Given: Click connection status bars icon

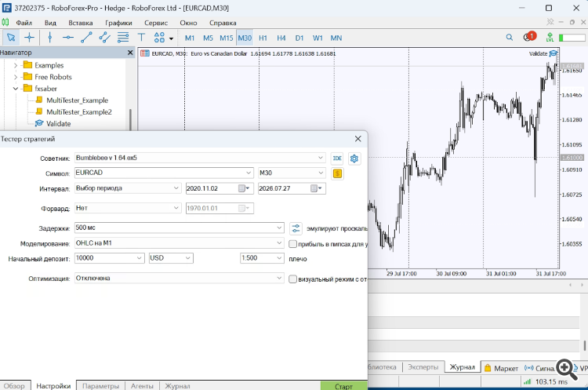Looking at the screenshot, I should pos(528,381).
